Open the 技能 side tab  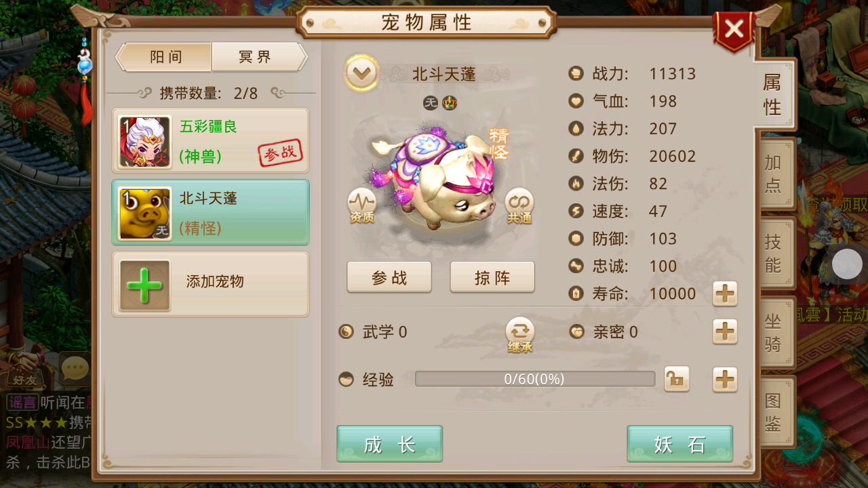(x=774, y=253)
